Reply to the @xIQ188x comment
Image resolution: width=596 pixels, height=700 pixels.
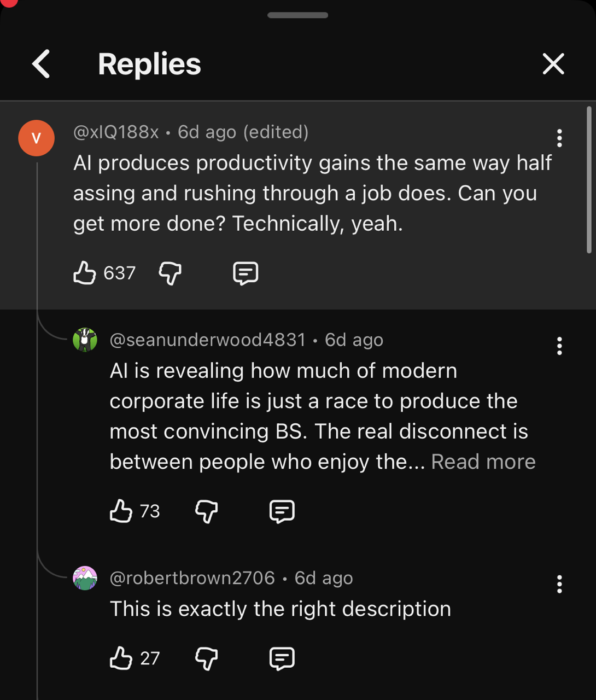(x=246, y=273)
